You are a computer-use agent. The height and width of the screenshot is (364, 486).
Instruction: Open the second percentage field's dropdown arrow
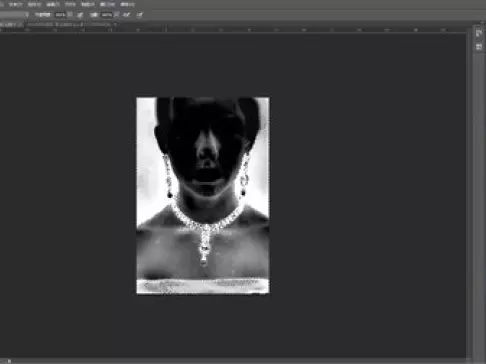(116, 15)
